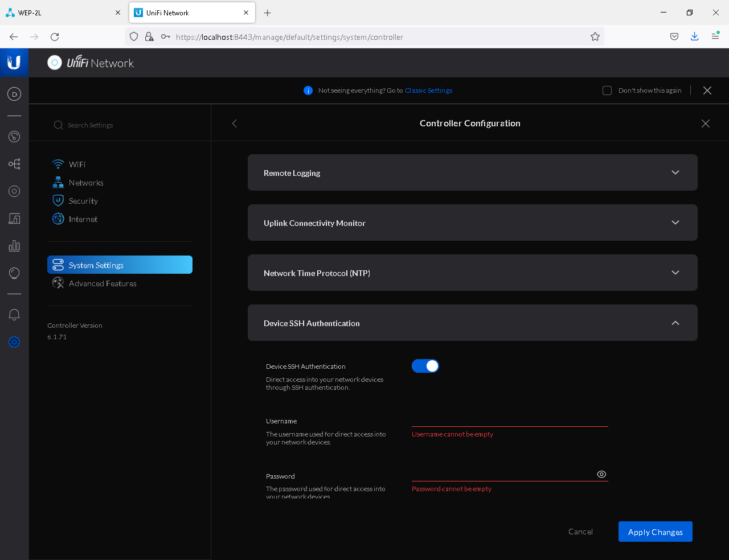Open the Topology icon in left rail
The height and width of the screenshot is (560, 729).
[14, 164]
